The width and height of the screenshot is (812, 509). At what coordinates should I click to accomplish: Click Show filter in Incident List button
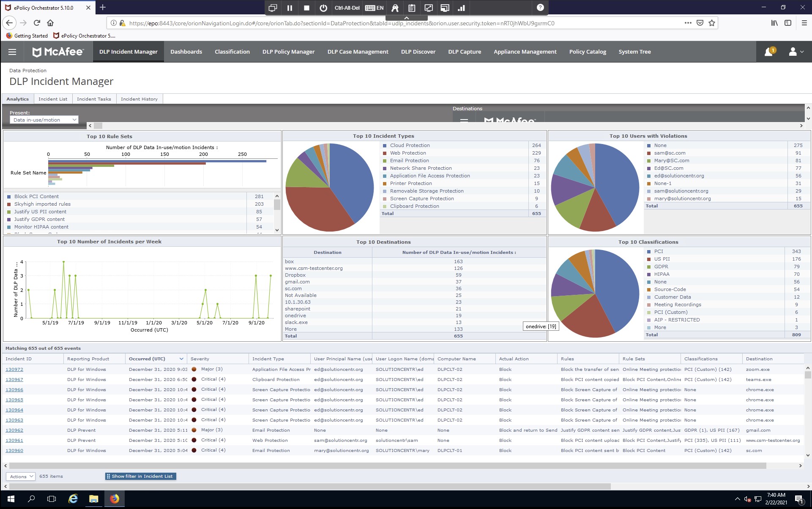(x=140, y=476)
